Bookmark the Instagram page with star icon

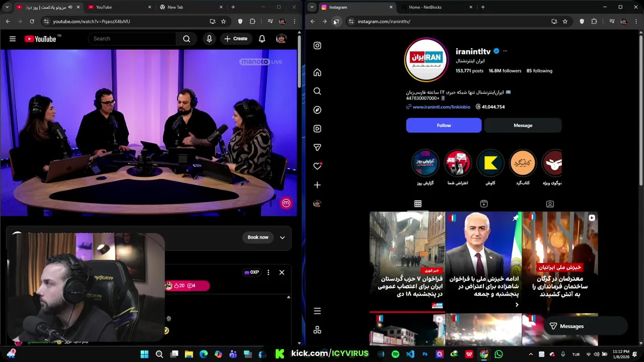[x=565, y=21]
